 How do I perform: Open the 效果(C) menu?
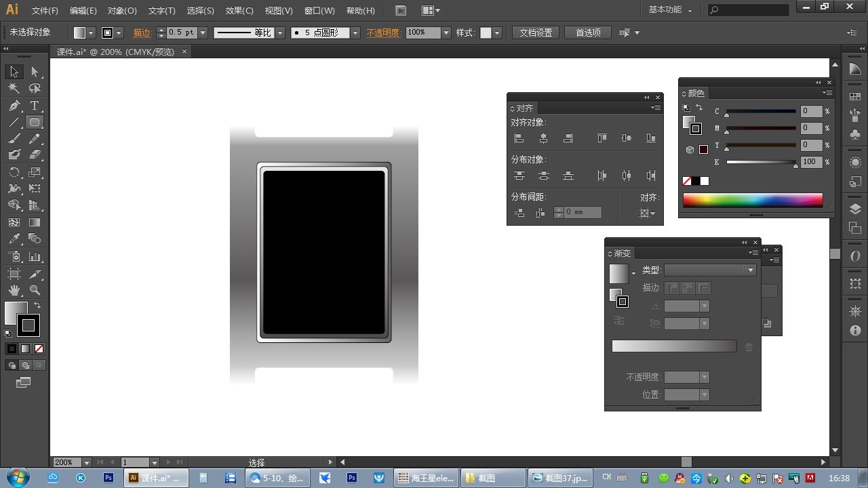tap(239, 11)
